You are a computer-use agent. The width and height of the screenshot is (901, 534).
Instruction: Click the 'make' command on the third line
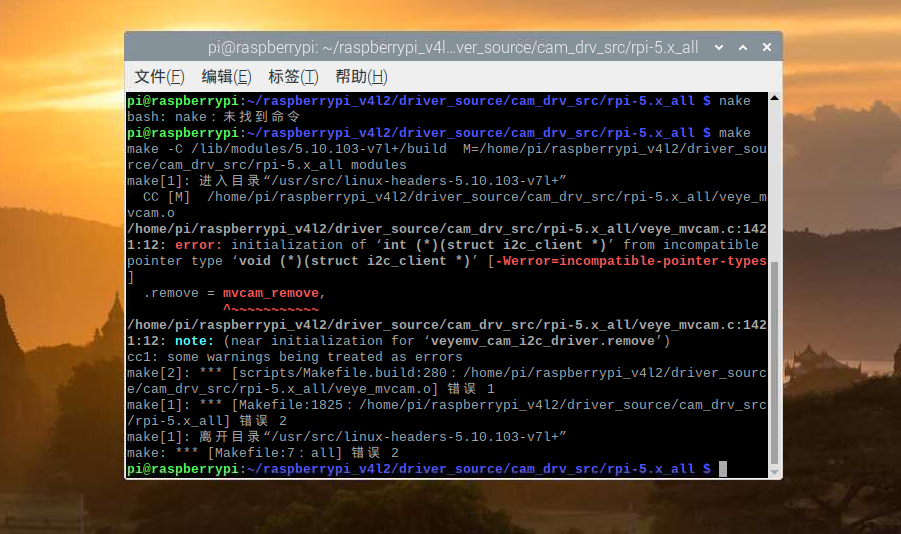[735, 133]
